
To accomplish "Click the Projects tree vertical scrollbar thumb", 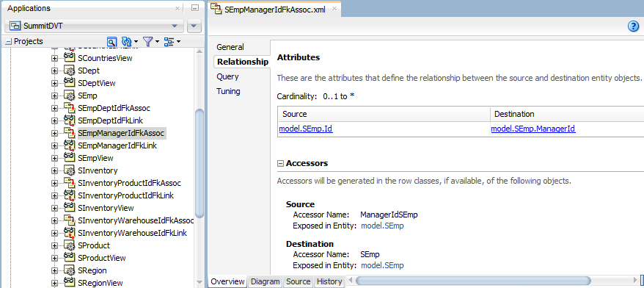I will pyautogui.click(x=200, y=163).
